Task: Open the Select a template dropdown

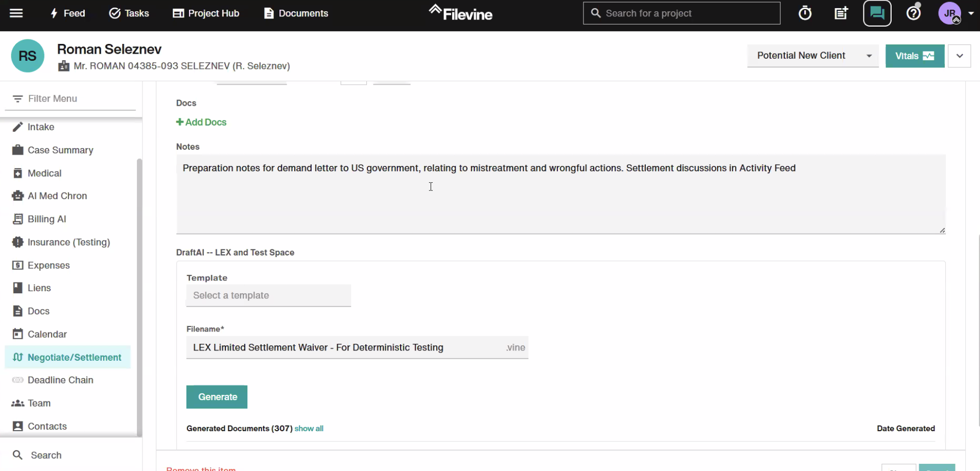Action: point(268,295)
